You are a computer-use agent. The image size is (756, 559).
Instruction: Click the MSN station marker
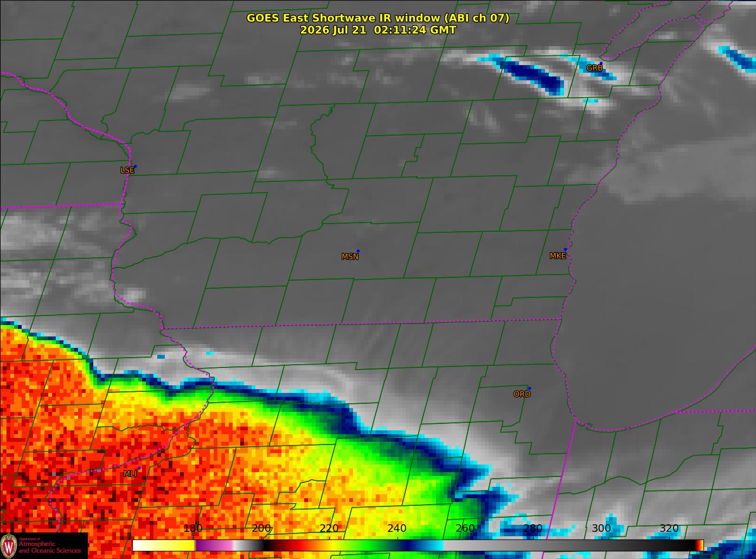click(358, 251)
